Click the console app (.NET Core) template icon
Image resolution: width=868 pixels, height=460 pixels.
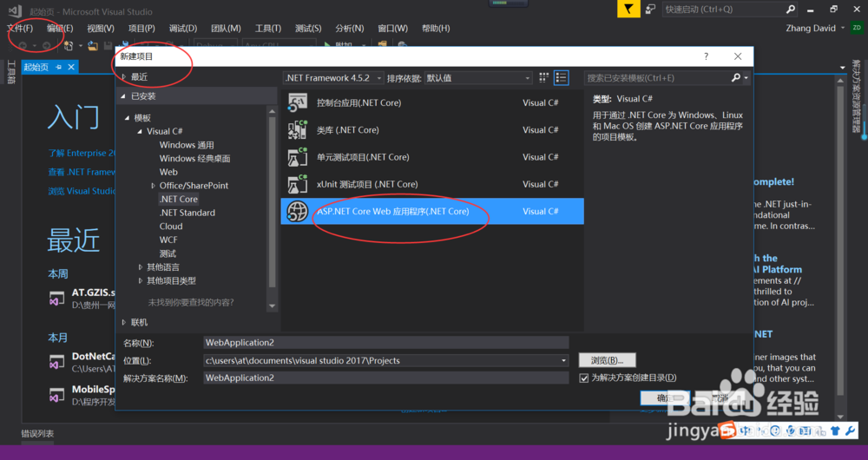click(297, 103)
